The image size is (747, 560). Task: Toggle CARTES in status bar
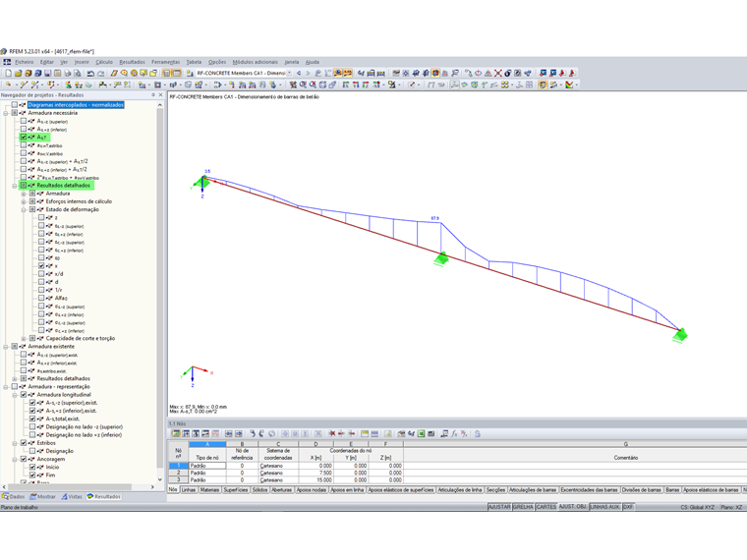tap(546, 507)
